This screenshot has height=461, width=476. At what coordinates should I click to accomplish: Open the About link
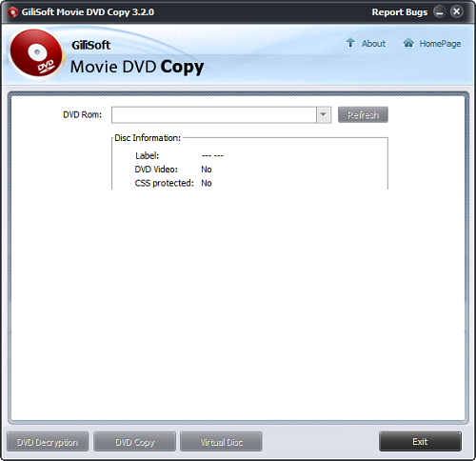click(373, 44)
